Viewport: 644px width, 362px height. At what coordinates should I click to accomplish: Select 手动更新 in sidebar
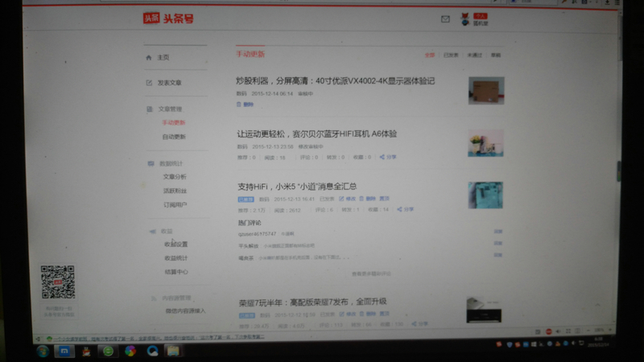click(174, 122)
